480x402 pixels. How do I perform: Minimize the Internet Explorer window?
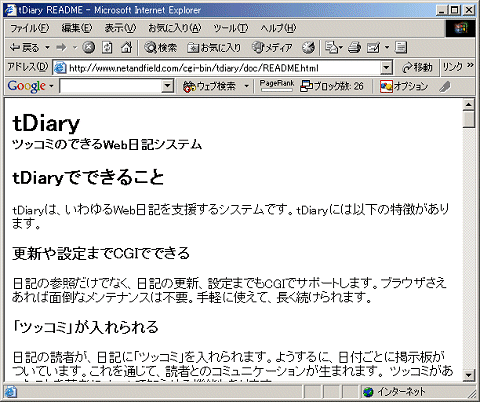coord(441,10)
